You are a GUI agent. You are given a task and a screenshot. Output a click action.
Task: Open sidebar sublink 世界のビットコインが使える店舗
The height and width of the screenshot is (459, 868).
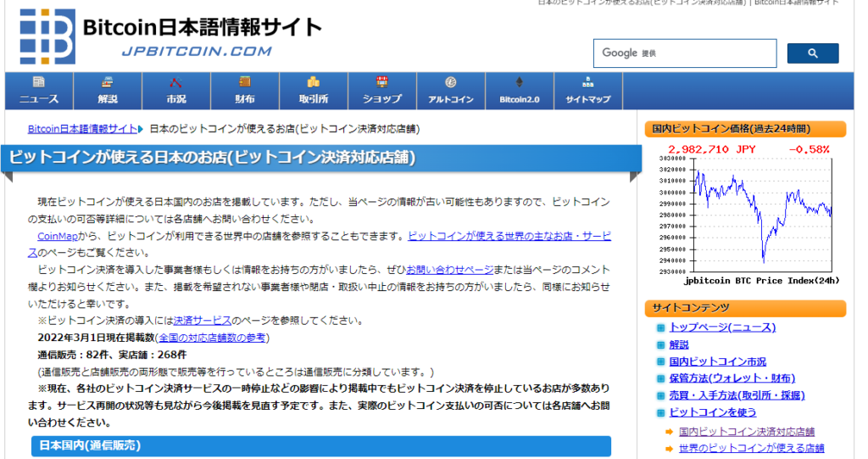[x=751, y=448]
